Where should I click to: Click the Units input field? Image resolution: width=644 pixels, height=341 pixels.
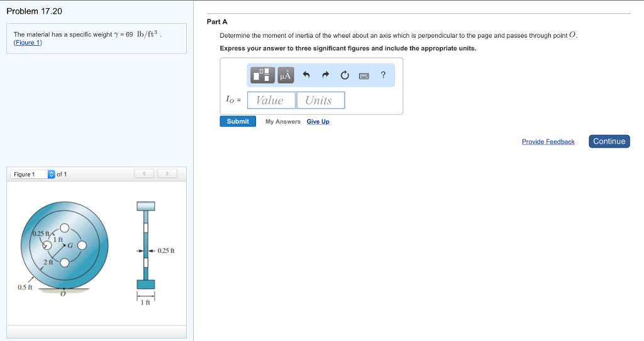(320, 100)
